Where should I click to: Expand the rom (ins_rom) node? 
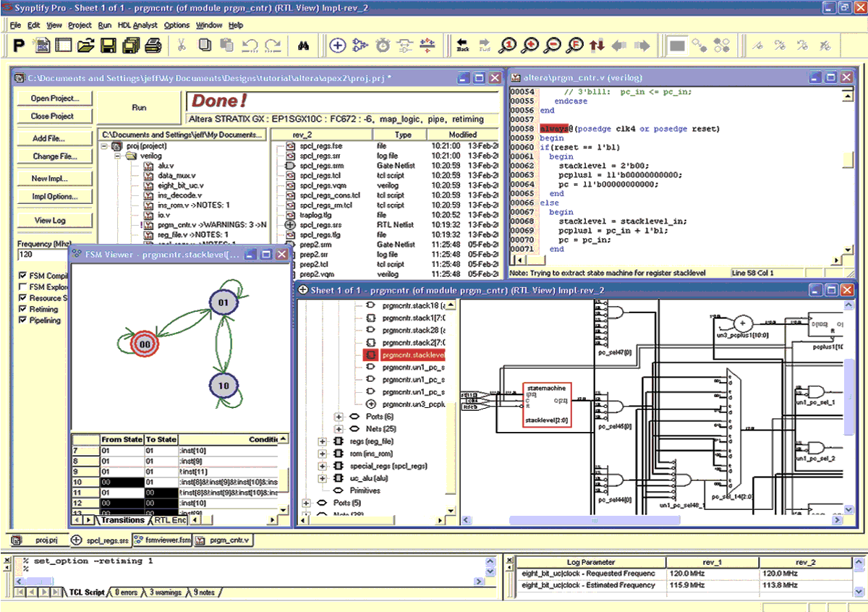[324, 454]
